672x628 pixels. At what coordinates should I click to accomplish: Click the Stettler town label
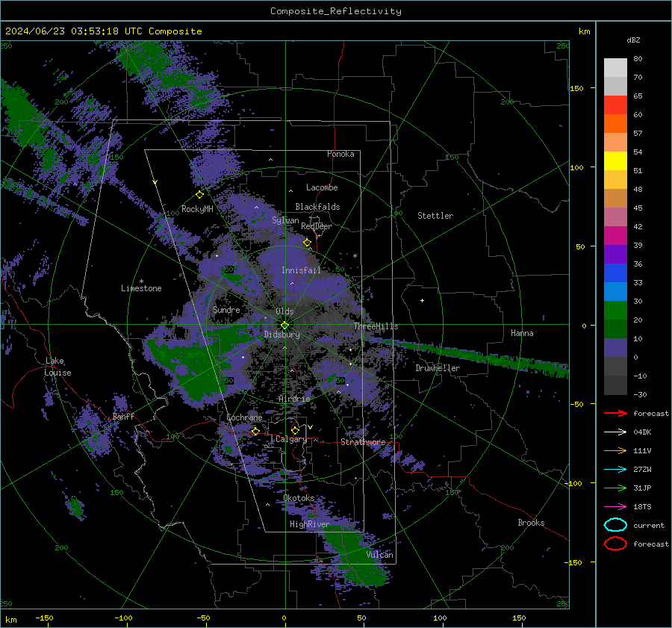pos(435,216)
